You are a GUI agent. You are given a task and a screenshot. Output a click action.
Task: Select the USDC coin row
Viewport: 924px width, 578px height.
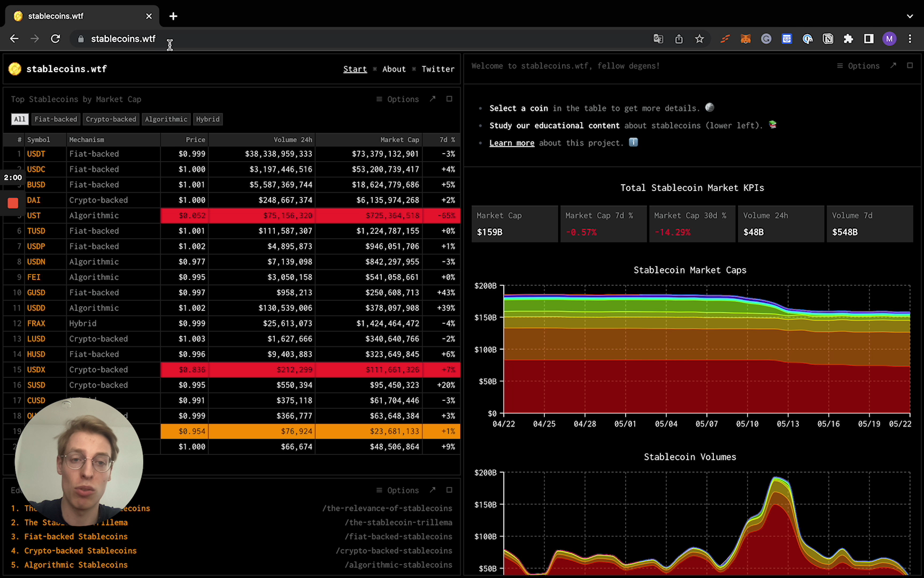(232, 169)
